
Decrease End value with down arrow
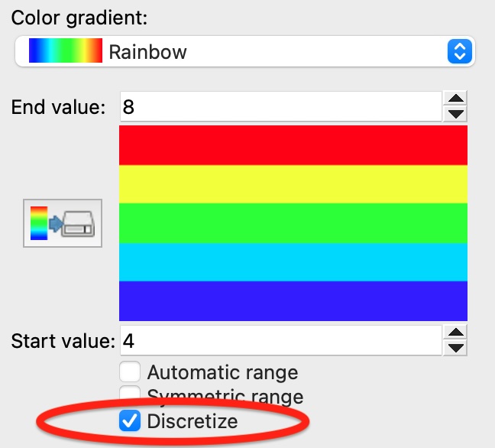[x=456, y=114]
